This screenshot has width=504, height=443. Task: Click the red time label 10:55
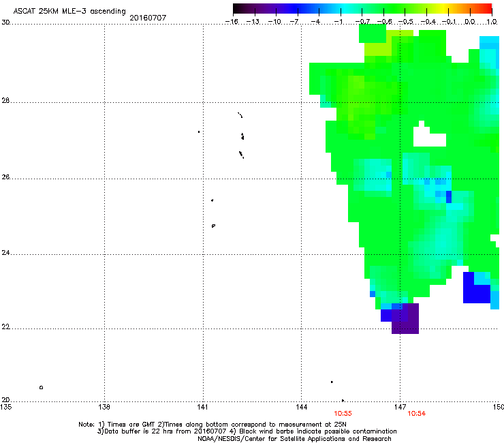tap(343, 414)
